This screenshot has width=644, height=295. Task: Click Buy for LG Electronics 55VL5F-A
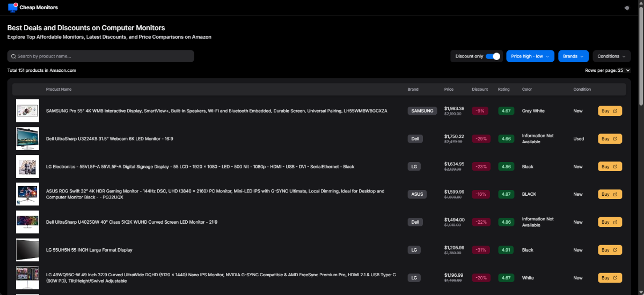610,167
